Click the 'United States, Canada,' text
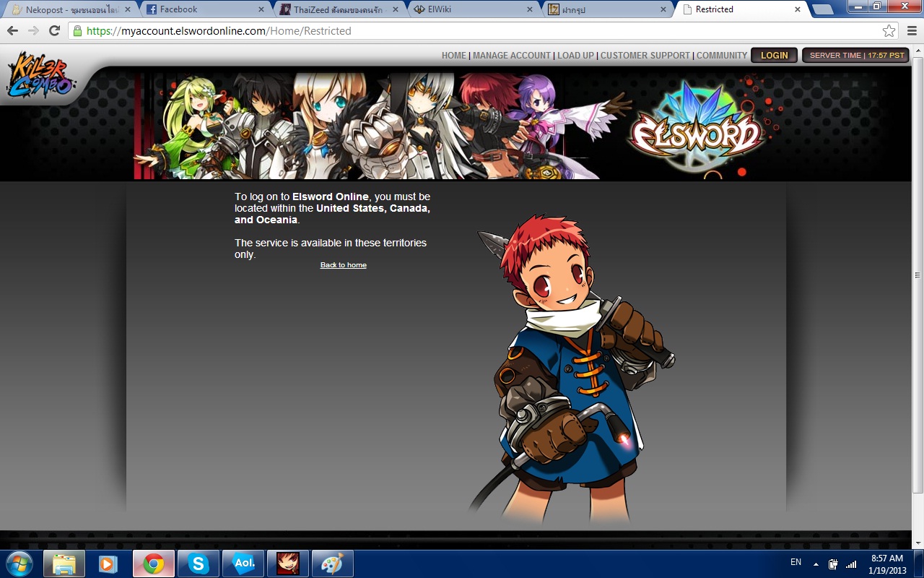The width and height of the screenshot is (924, 578). pos(373,208)
